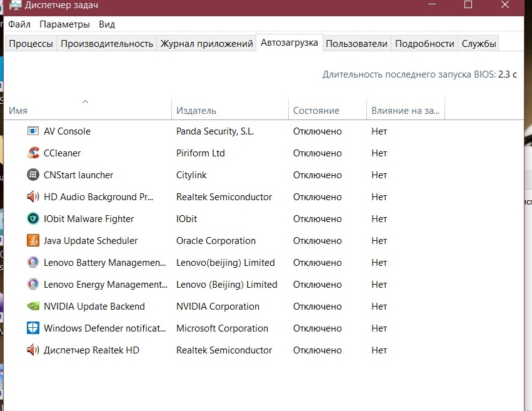Click the CCleaner icon in the list
Screen dimensions: 532x411
(x=33, y=153)
